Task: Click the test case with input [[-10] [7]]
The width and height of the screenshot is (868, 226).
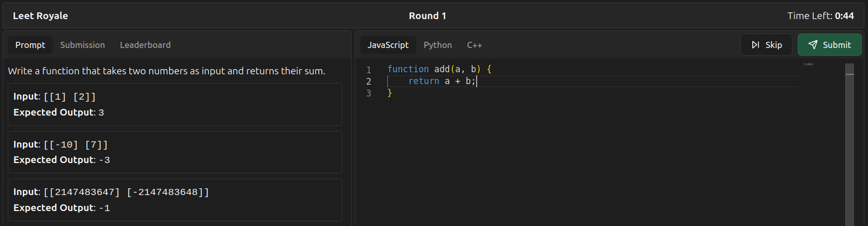Action: (175, 152)
